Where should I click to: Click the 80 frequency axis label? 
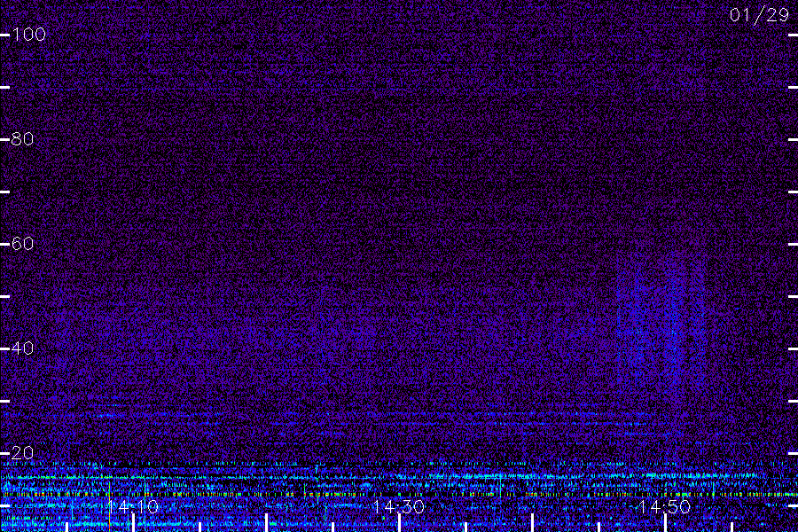pyautogui.click(x=23, y=139)
